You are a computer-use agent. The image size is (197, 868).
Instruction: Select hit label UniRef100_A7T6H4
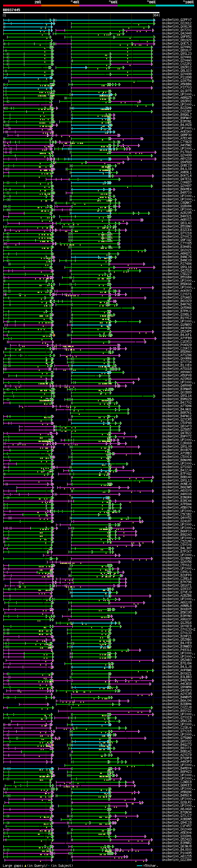177,406
